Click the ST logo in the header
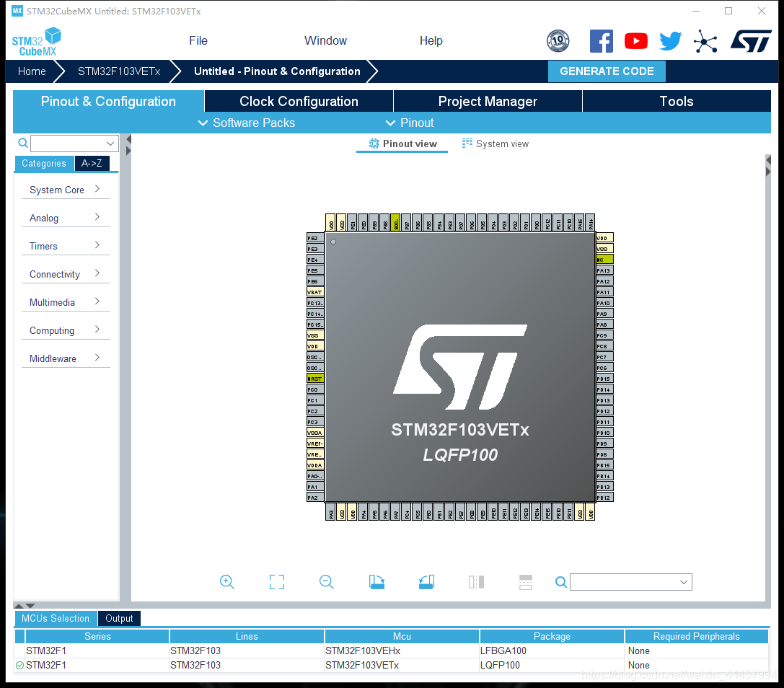 pos(751,41)
